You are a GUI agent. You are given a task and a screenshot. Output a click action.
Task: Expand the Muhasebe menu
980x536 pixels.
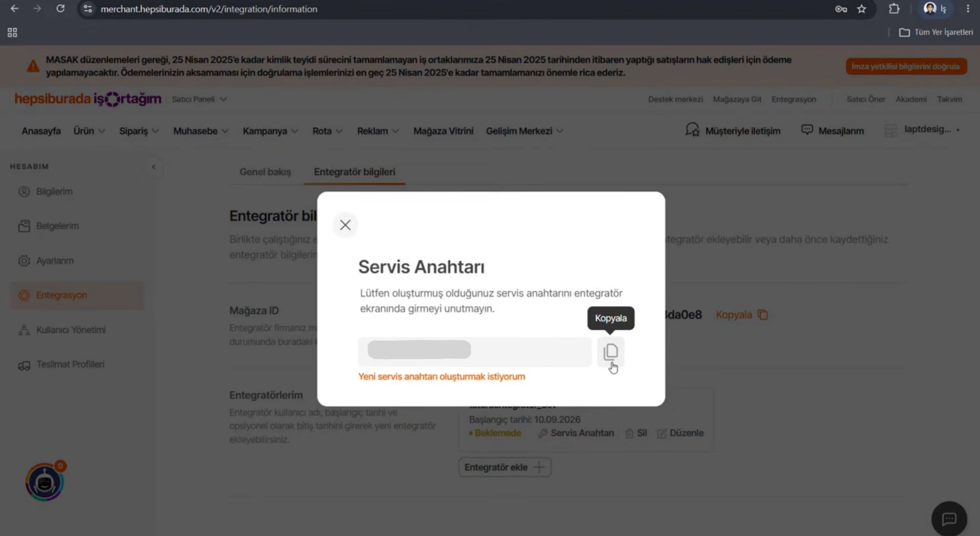pos(200,131)
